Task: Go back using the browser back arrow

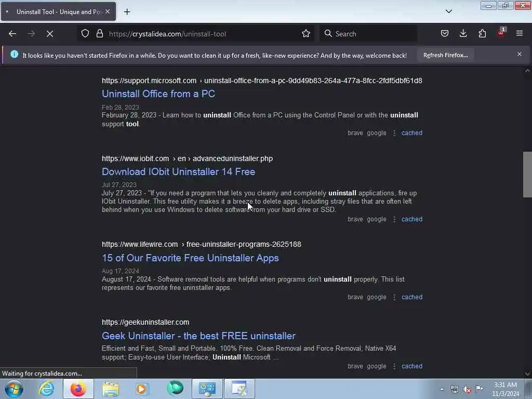Action: coord(12,34)
